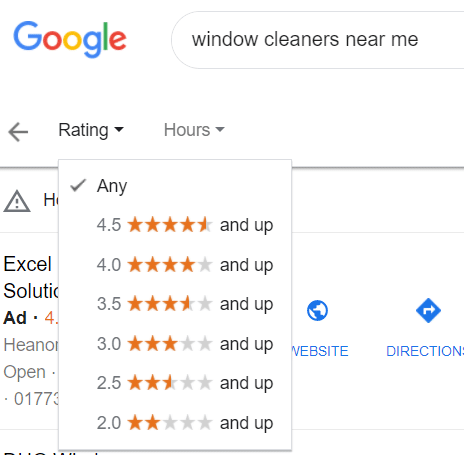
Task: Click the DIRECTIONS link text
Action: click(425, 351)
